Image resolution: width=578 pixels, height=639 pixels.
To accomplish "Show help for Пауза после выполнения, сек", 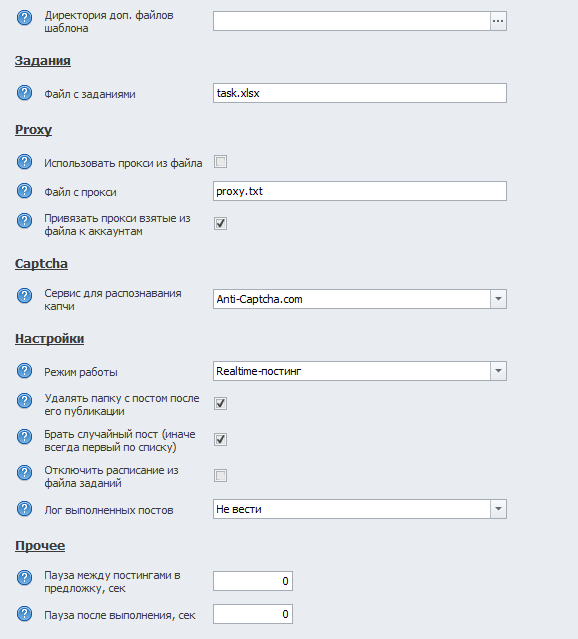I will tap(24, 614).
